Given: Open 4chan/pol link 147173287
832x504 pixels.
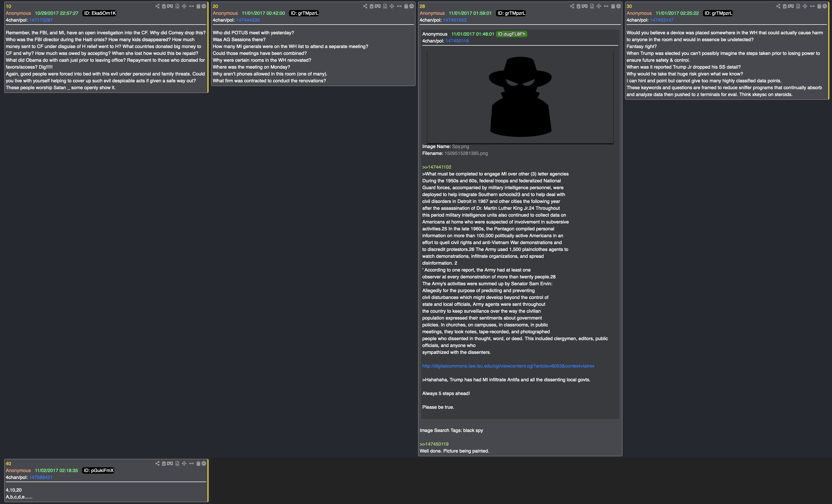Looking at the screenshot, I should [41, 20].
